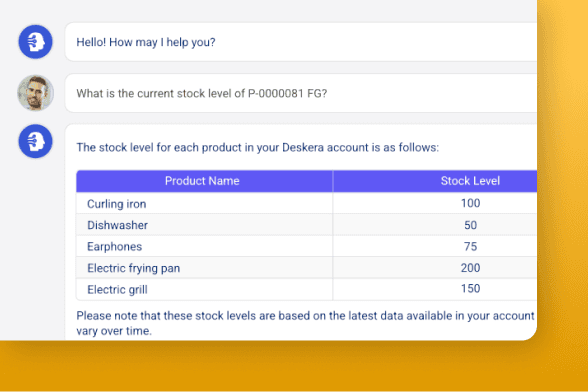Click stock value 75 for Earphones
The image size is (588, 392).
470,246
